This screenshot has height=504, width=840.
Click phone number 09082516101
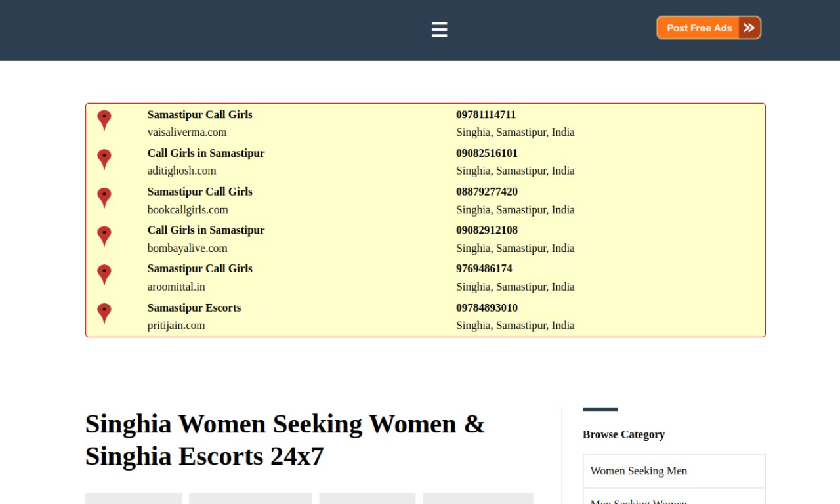pos(487,153)
